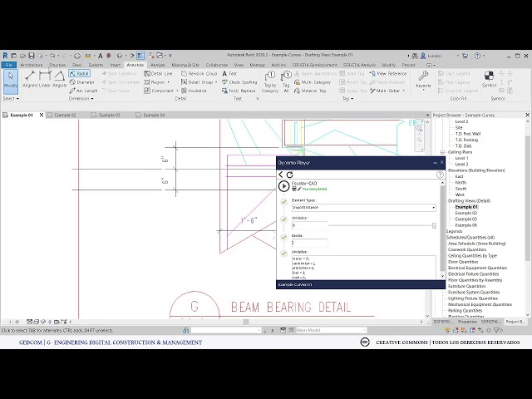
Task: Go back in the Dynamo Player
Action: pos(281,175)
